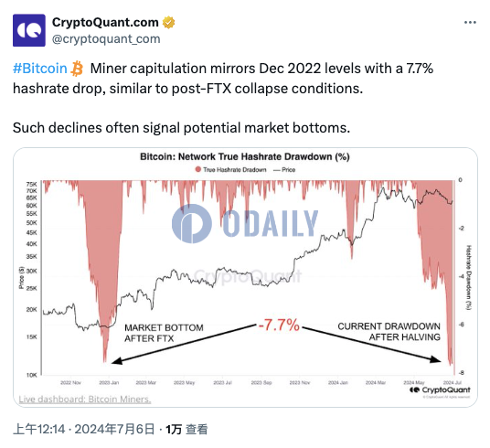Viewport: 490px width, 448px height.
Task: Click the 2023 Jan x-axis marker
Action: (109, 382)
